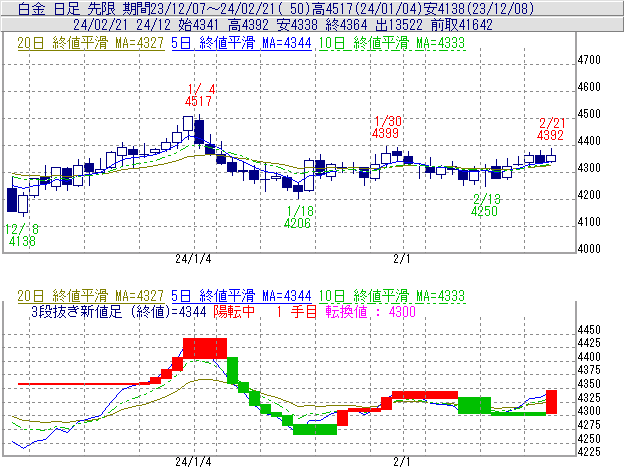The image size is (624, 475).
Task: Click the lower chart's 20日 終値平滑 MA=4327 legend
Action: tap(91, 296)
